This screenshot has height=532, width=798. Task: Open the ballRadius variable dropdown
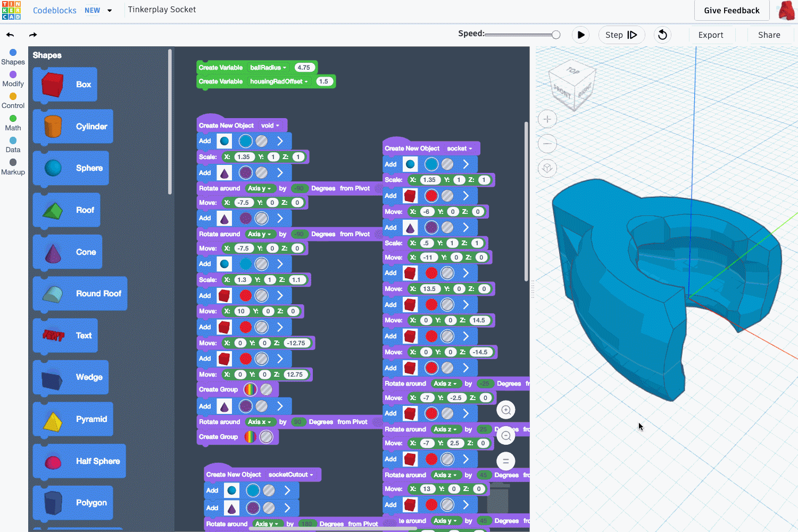tap(268, 68)
